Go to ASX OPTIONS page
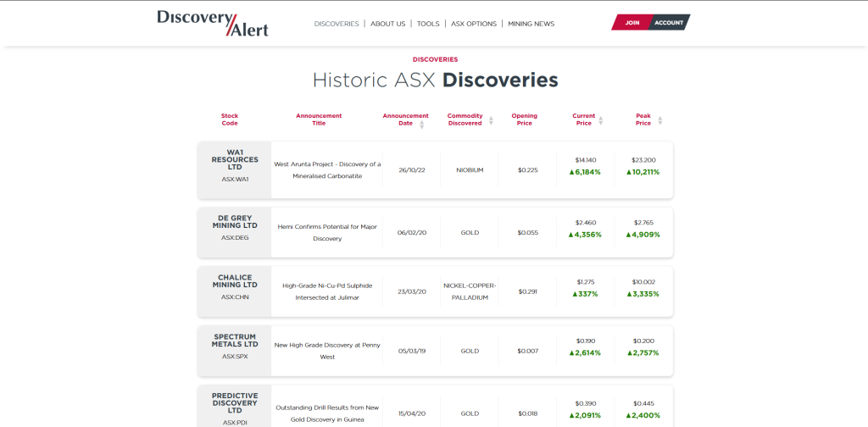The height and width of the screenshot is (427, 868). tap(474, 24)
